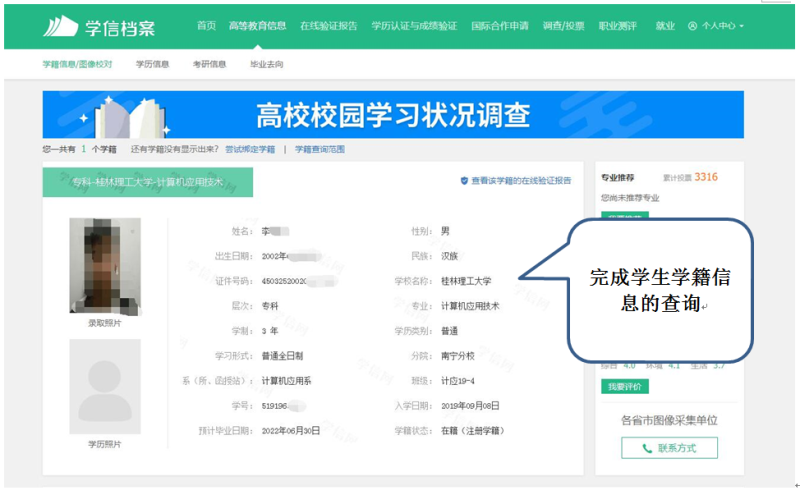Click the 尝试绑定学籍 link

pos(250,149)
